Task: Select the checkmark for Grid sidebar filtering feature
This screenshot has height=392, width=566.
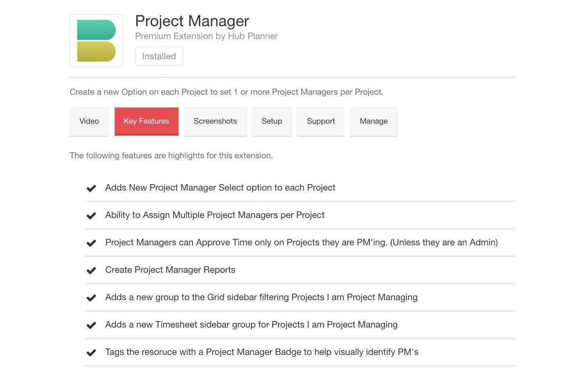Action: pos(91,297)
